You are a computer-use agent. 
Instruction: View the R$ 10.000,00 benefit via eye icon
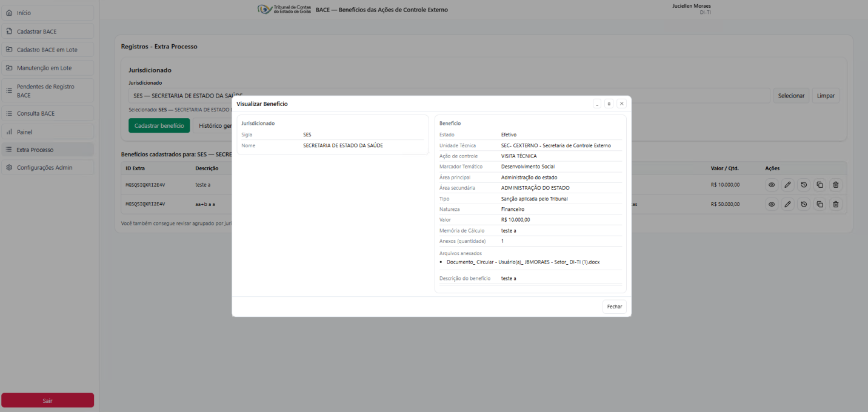pyautogui.click(x=772, y=185)
